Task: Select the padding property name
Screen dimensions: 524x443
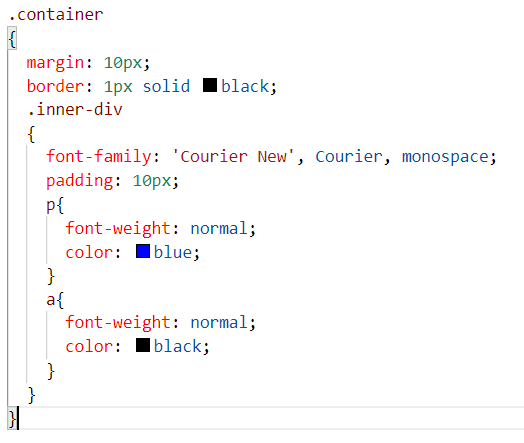Action: click(x=80, y=181)
